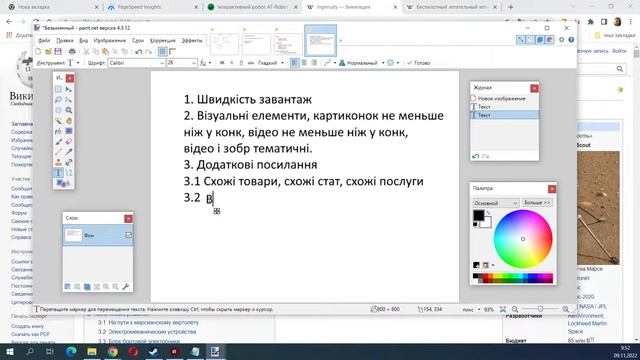Select the Clone Stamp tool
This screenshot has width=640, height=360.
click(58, 162)
